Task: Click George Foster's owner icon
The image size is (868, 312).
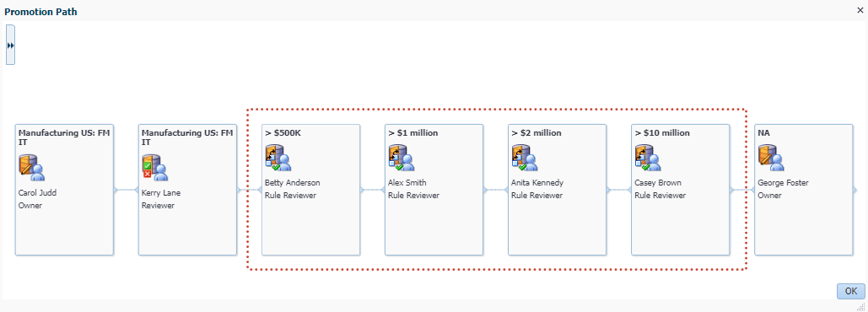Action: pyautogui.click(x=771, y=158)
